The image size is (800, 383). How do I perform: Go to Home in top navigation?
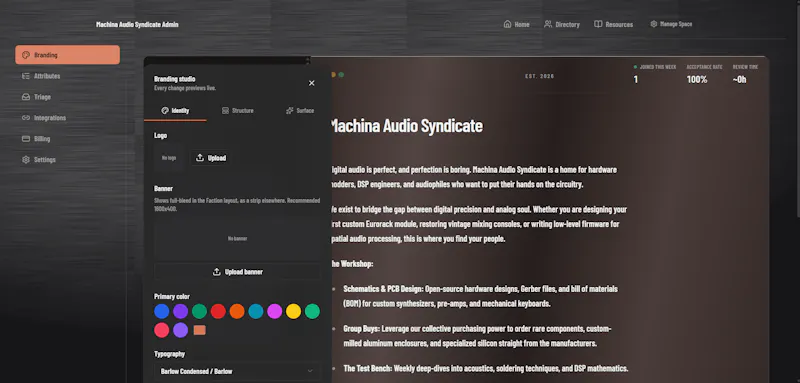[516, 24]
